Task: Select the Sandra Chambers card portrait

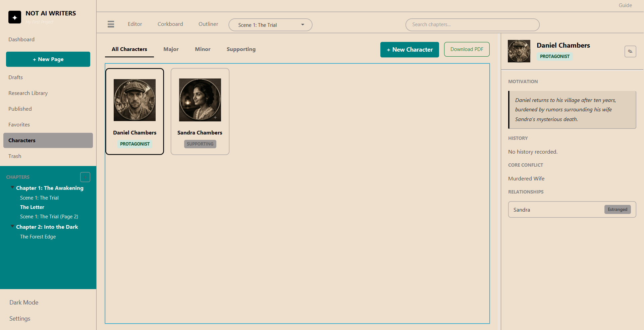Action: (x=200, y=100)
